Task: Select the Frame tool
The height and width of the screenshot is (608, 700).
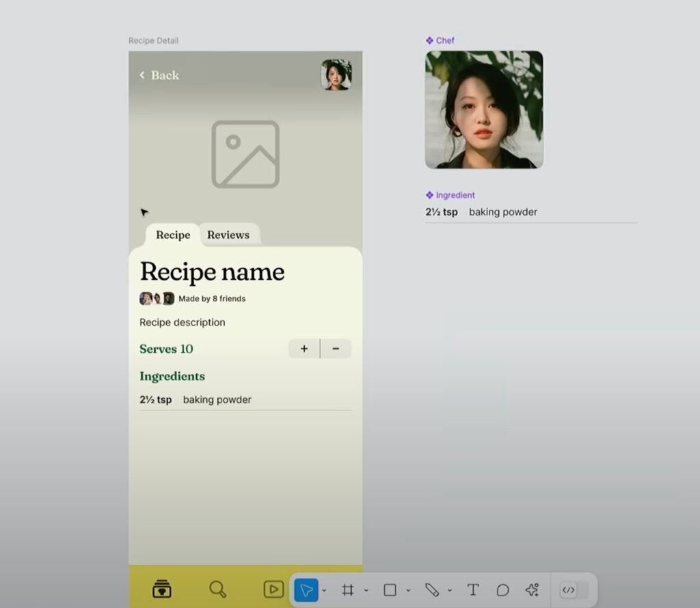Action: [x=348, y=590]
